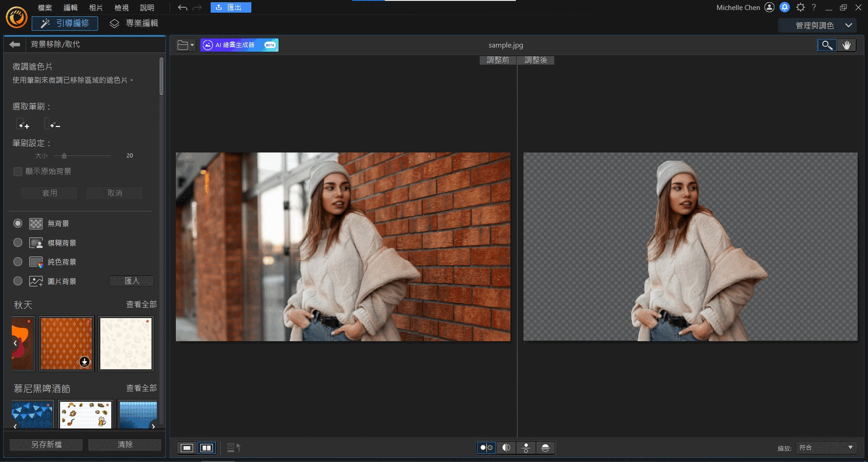Select the 純色背景 radio option

coord(18,262)
